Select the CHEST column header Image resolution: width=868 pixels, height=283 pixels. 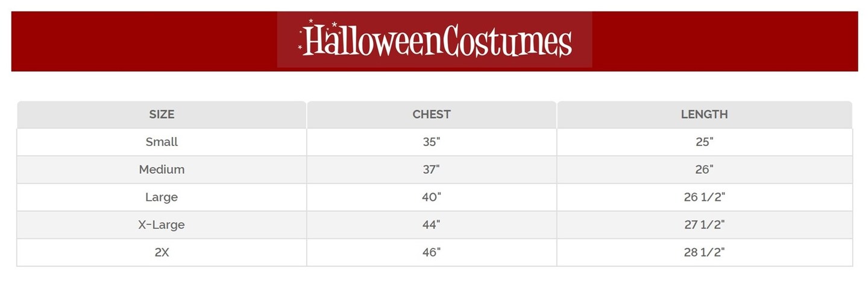pyautogui.click(x=432, y=114)
